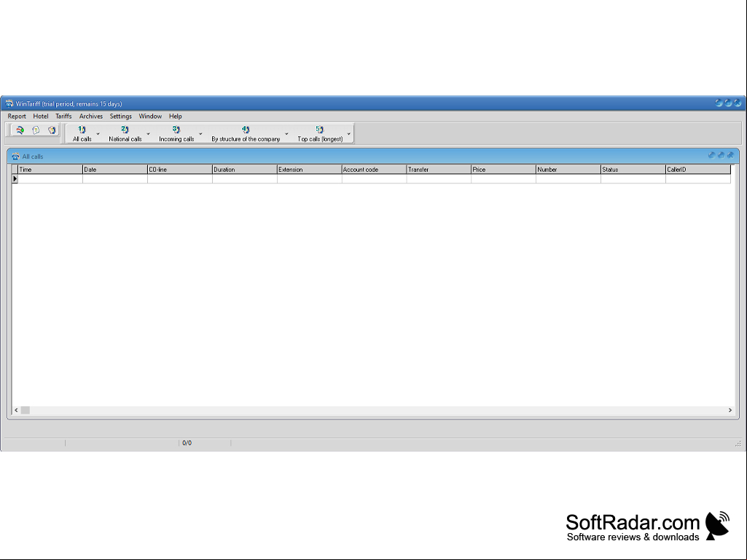Open the Help menu
Screen dimensions: 747x560
click(x=176, y=117)
